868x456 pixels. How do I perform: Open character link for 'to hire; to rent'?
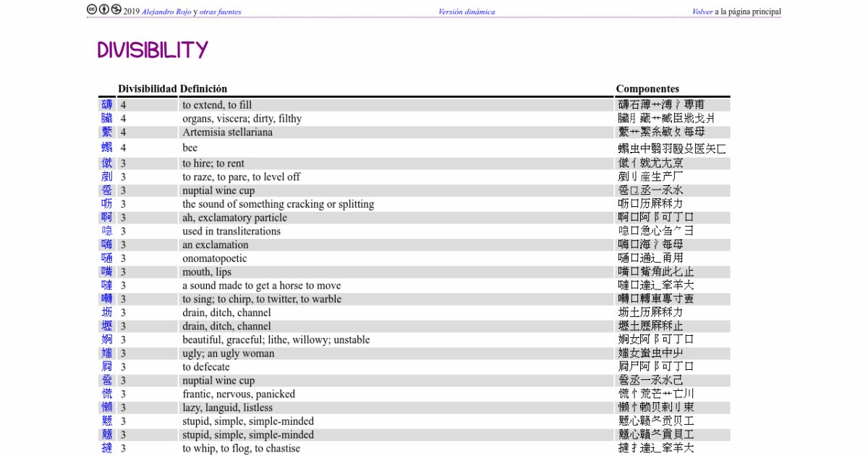(x=107, y=164)
